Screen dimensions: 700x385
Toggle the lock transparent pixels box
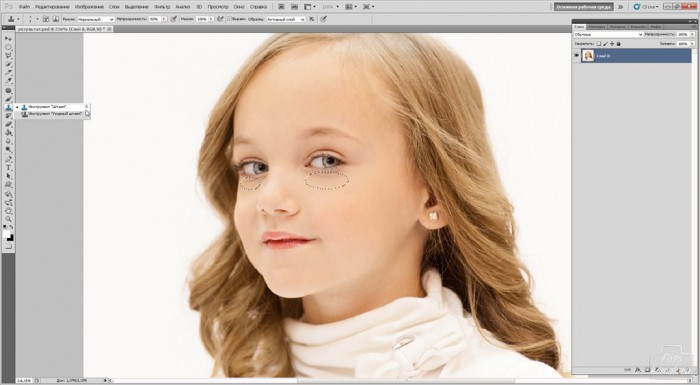599,44
